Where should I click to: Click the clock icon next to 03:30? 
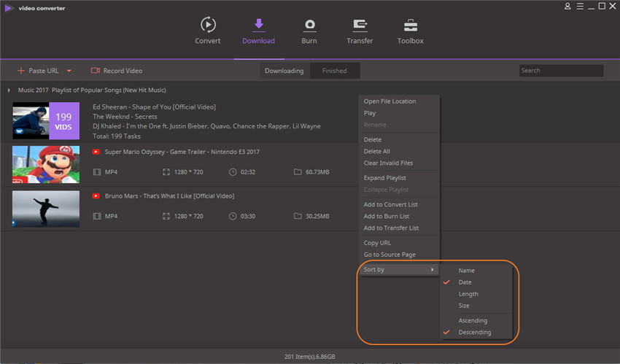click(233, 216)
